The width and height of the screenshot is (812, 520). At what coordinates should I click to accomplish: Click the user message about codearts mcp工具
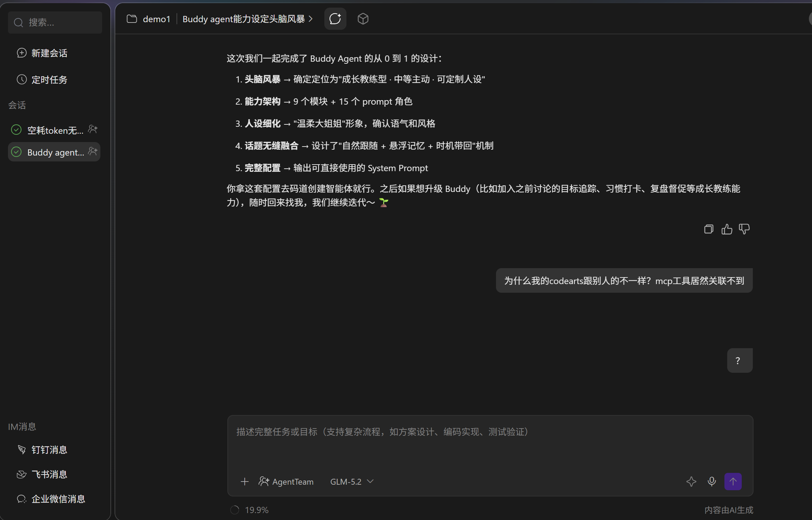click(624, 281)
